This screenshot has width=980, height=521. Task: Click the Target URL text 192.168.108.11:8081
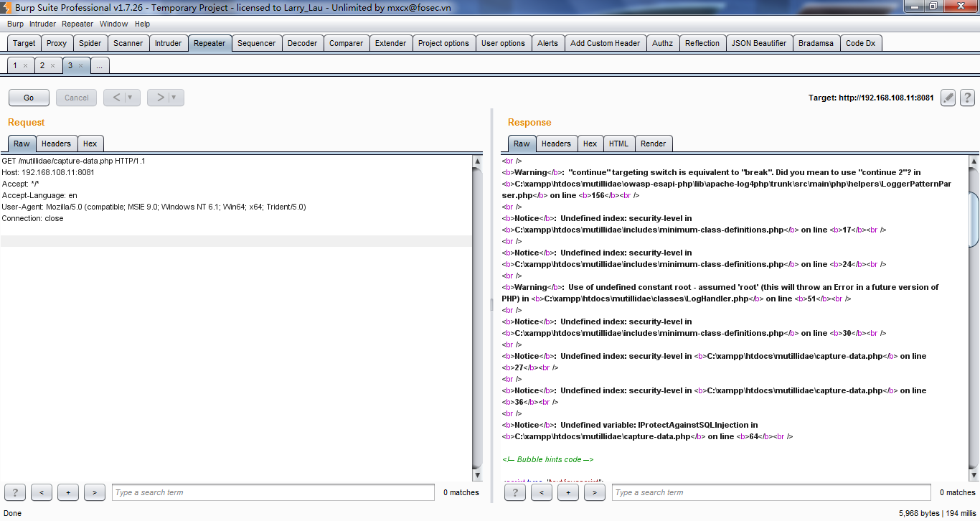coord(886,98)
